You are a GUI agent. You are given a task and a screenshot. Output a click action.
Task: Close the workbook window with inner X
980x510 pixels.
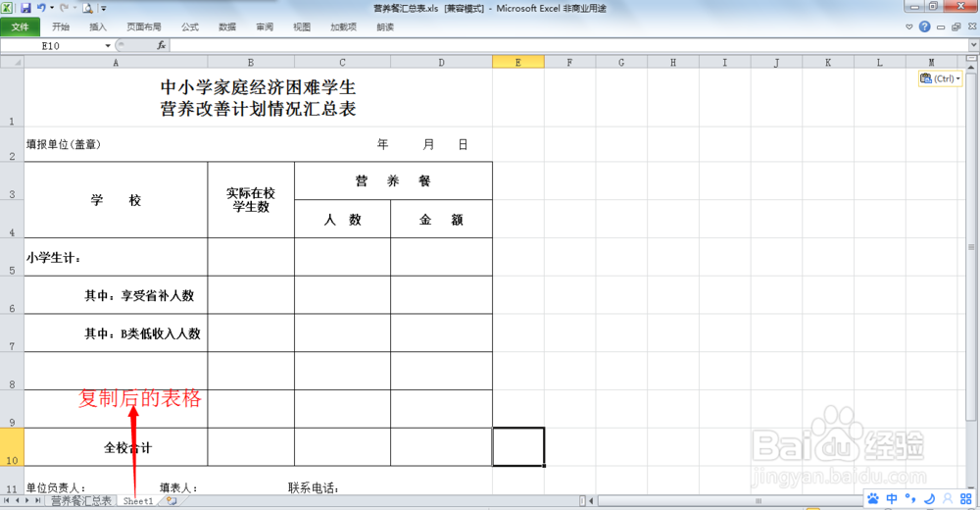pos(972,26)
